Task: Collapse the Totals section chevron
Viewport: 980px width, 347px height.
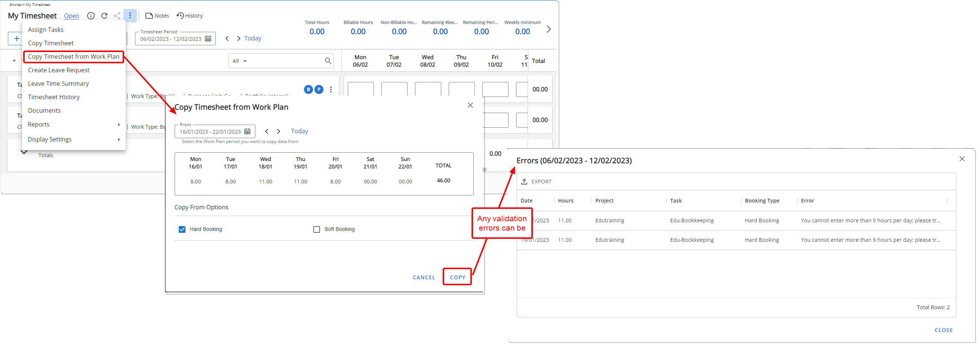Action: pyautogui.click(x=24, y=152)
